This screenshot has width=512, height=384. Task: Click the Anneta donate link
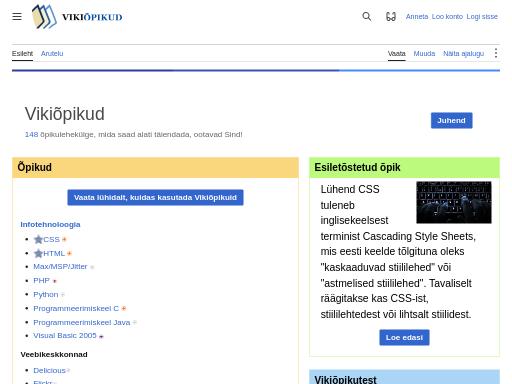417,16
